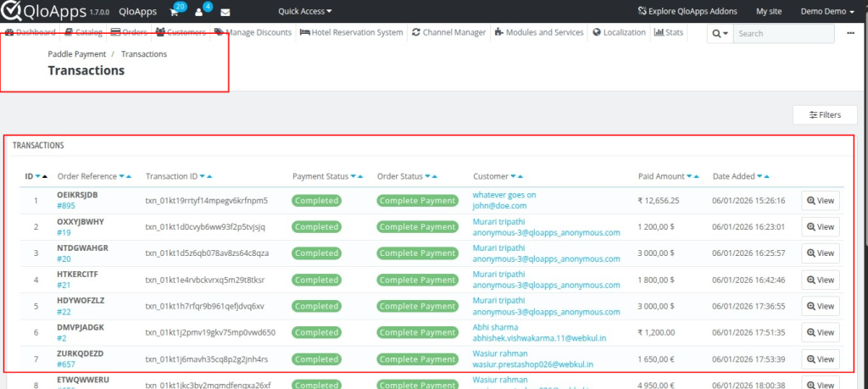
Task: View transaction for order OXXYJBWHY
Action: click(x=821, y=227)
